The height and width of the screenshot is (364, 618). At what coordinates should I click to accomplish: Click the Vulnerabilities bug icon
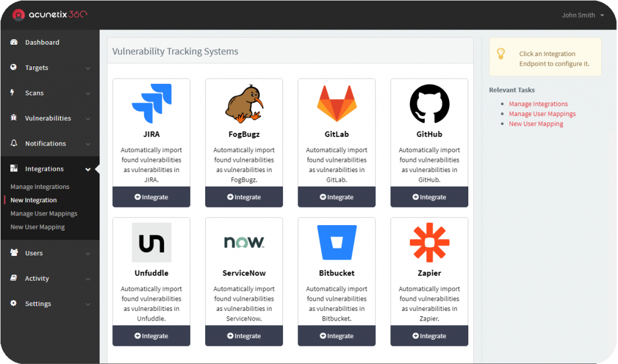[14, 118]
